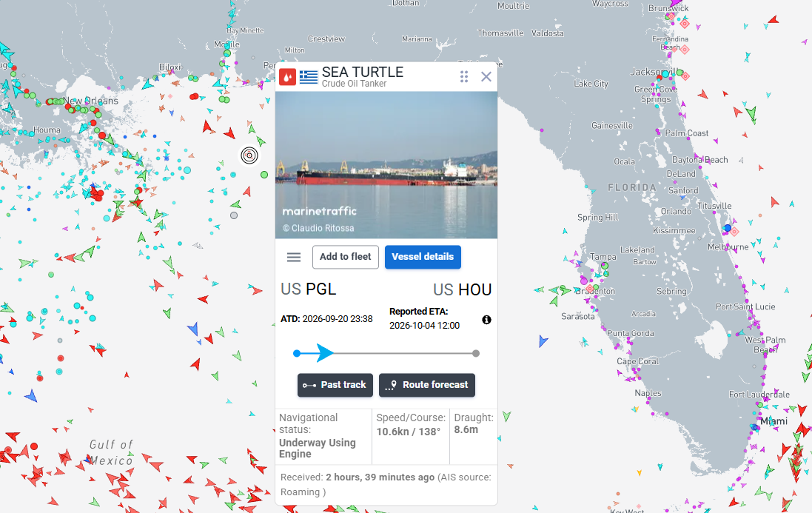The width and height of the screenshot is (812, 513).
Task: Click the Greek flag icon next to SEA TURTLE
Action: click(309, 76)
